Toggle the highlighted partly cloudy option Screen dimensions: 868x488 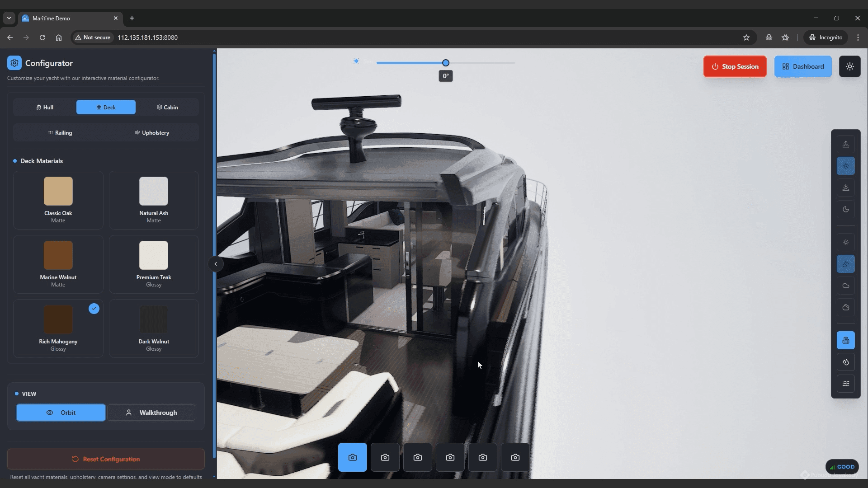pos(845,264)
